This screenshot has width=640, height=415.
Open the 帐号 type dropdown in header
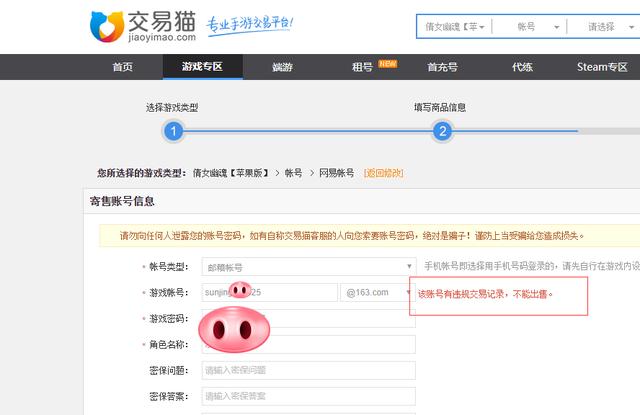pyautogui.click(x=530, y=27)
